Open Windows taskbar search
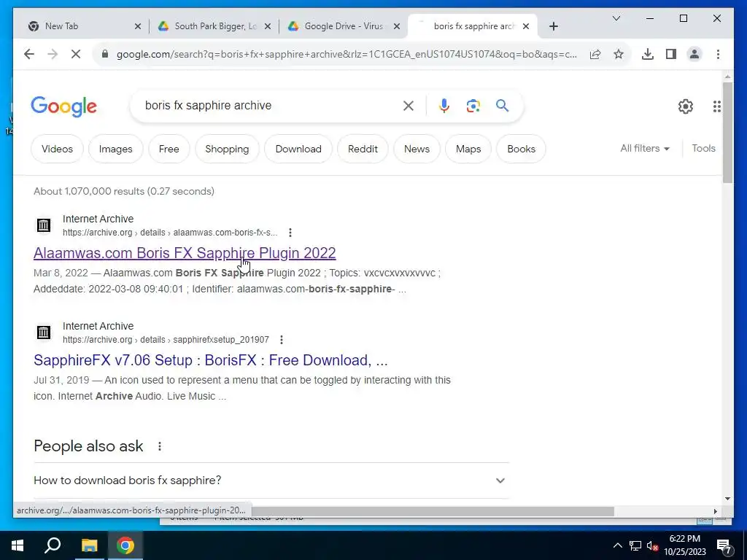 53,545
